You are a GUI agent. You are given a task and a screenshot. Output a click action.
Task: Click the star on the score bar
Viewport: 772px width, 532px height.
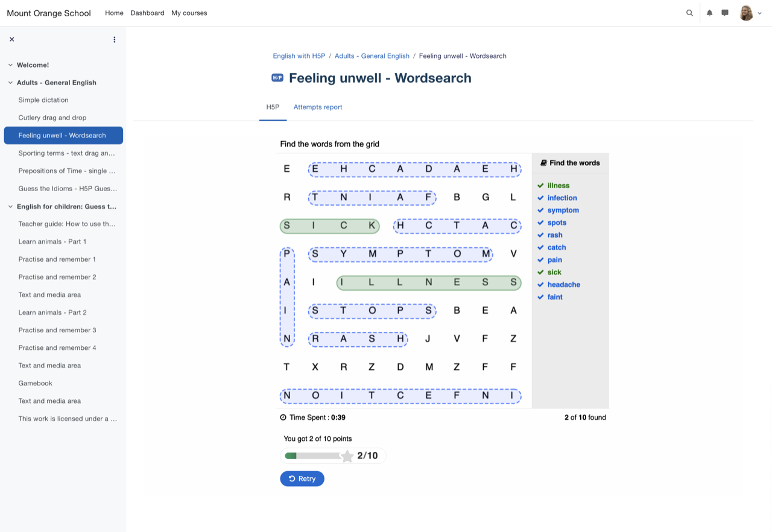347,456
